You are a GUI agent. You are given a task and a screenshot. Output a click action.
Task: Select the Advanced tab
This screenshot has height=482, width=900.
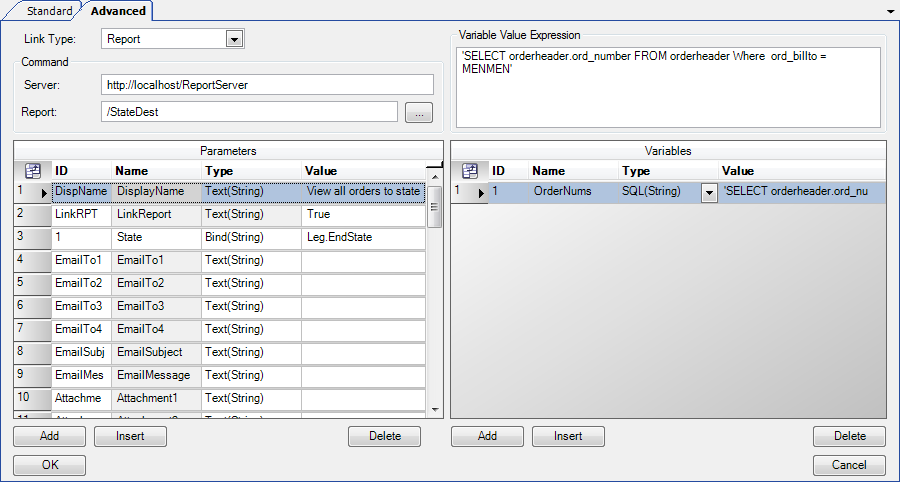tap(118, 11)
